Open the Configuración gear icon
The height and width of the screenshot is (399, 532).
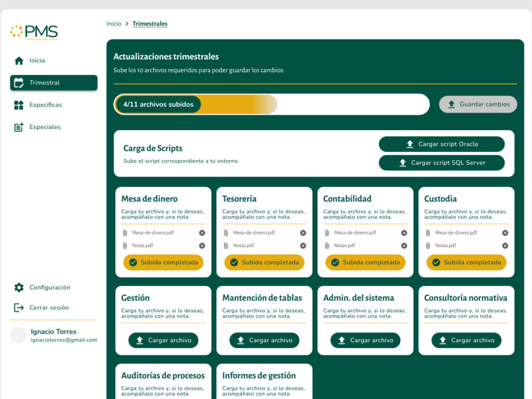coord(20,287)
